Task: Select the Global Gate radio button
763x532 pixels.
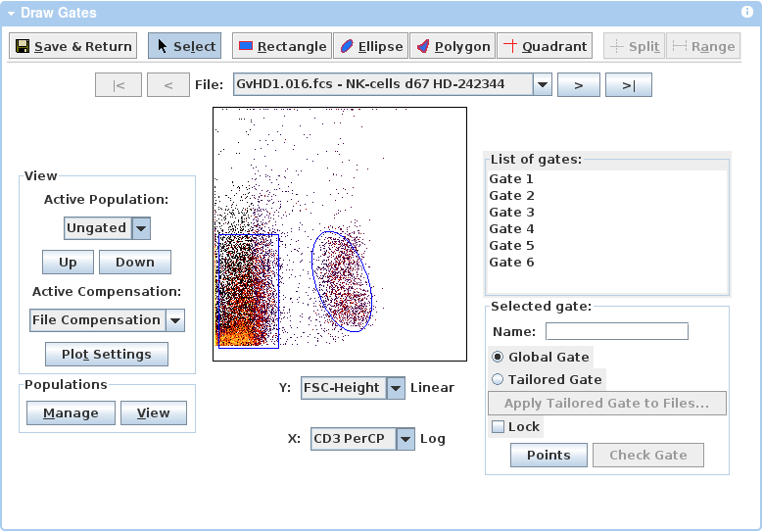Action: tap(498, 358)
